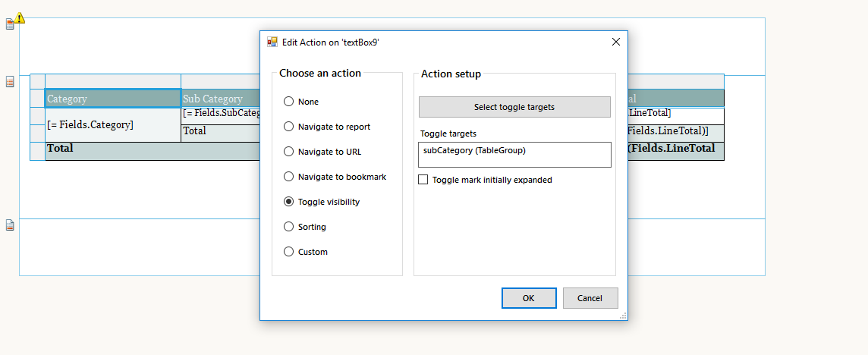
Task: Select the None action option
Action: tap(288, 102)
